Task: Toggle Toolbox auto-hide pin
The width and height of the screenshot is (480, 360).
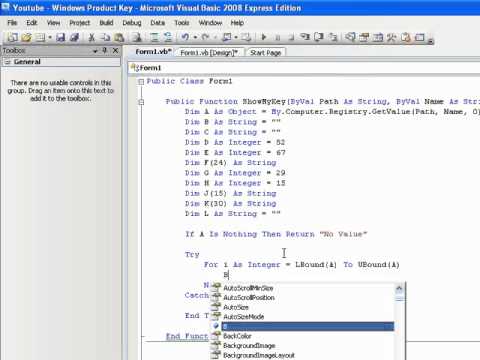Action: 105,50
